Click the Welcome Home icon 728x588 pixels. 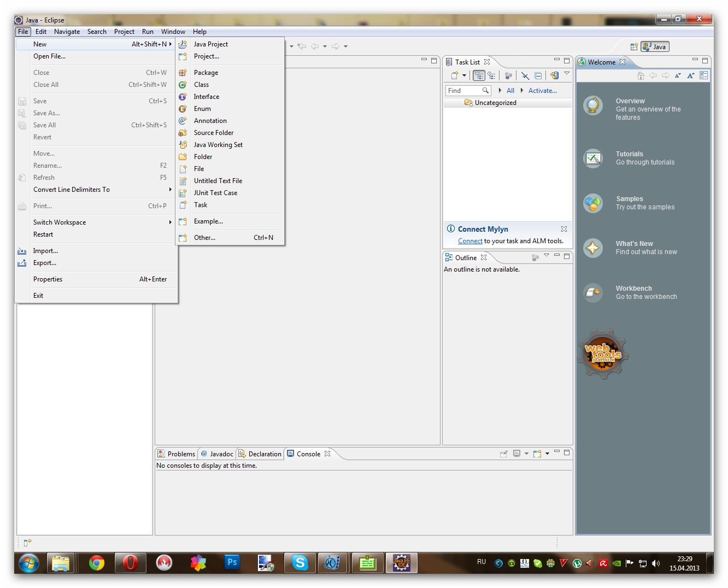(x=641, y=75)
